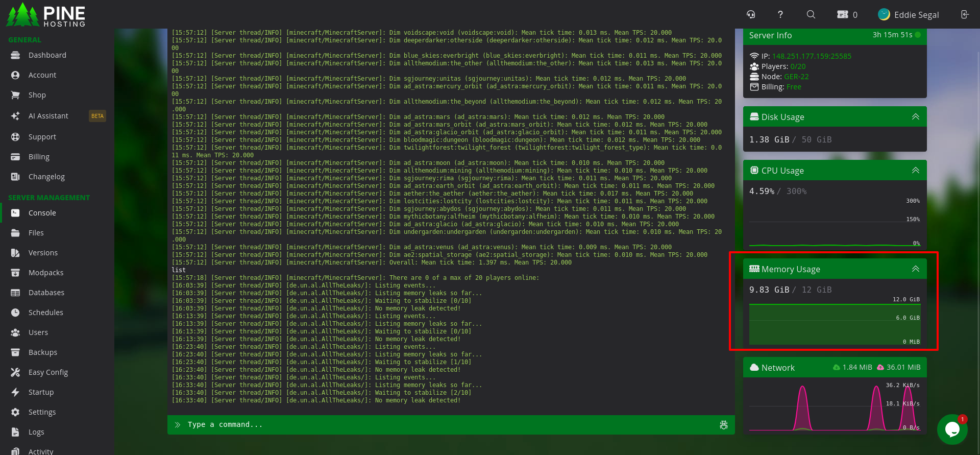Viewport: 980px width, 455px height.
Task: Open Logs file icon
Action: 15,432
